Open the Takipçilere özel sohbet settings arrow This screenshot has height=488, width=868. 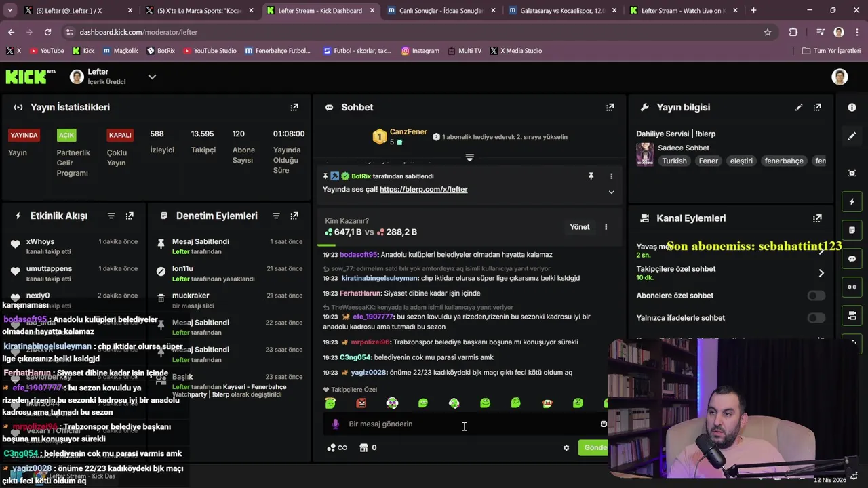point(821,273)
